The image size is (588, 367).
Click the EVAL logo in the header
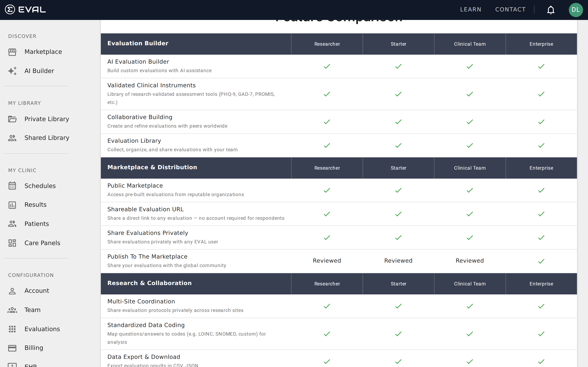click(x=24, y=10)
